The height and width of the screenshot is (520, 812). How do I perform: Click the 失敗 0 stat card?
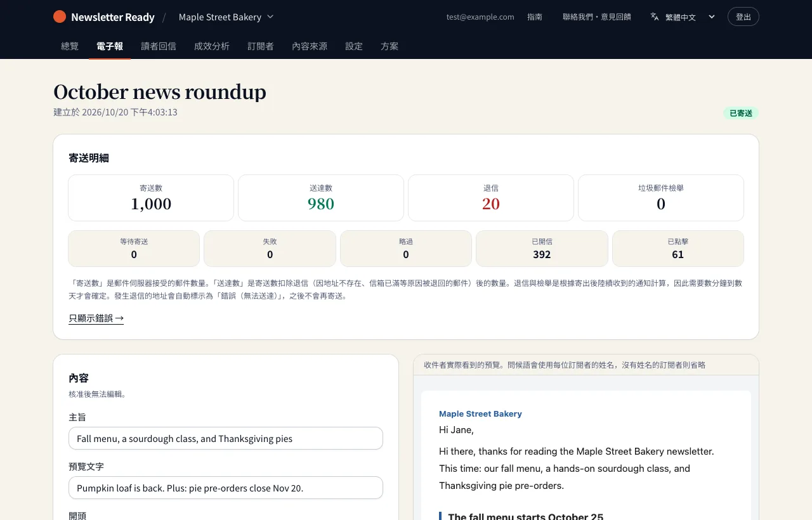pyautogui.click(x=270, y=249)
